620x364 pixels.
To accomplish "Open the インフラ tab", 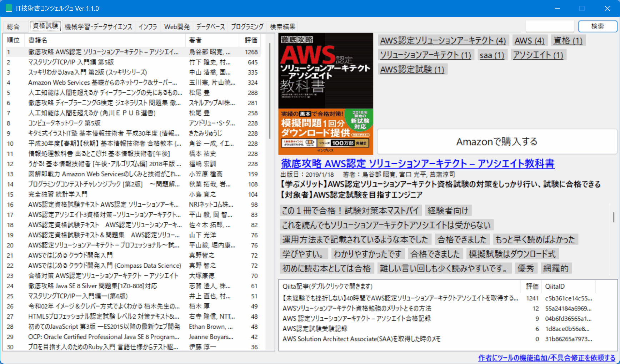I will (x=148, y=27).
